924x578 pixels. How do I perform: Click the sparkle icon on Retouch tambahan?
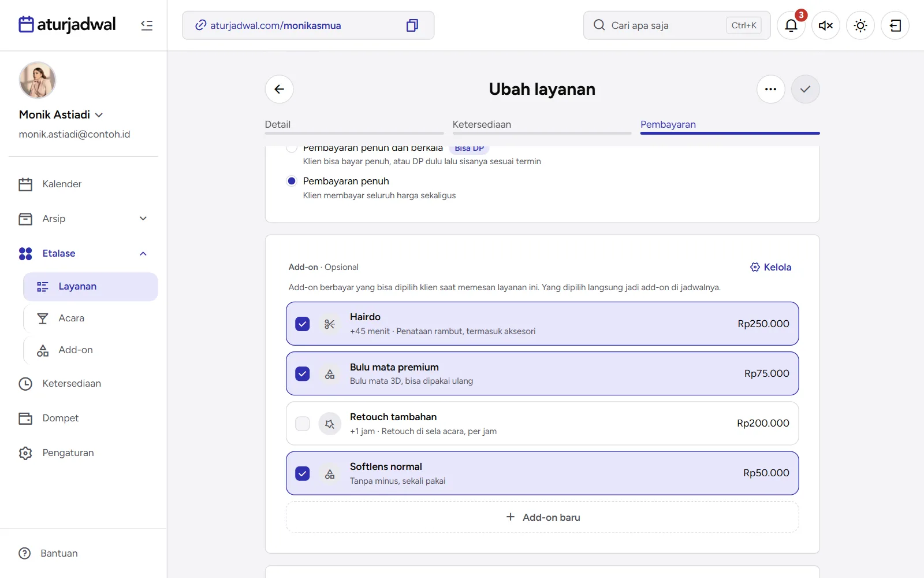click(330, 424)
